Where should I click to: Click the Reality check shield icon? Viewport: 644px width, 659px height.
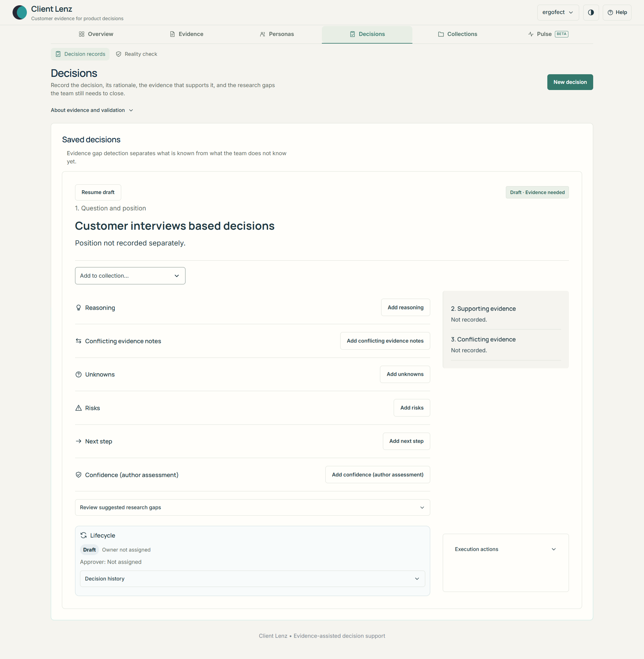tap(119, 54)
